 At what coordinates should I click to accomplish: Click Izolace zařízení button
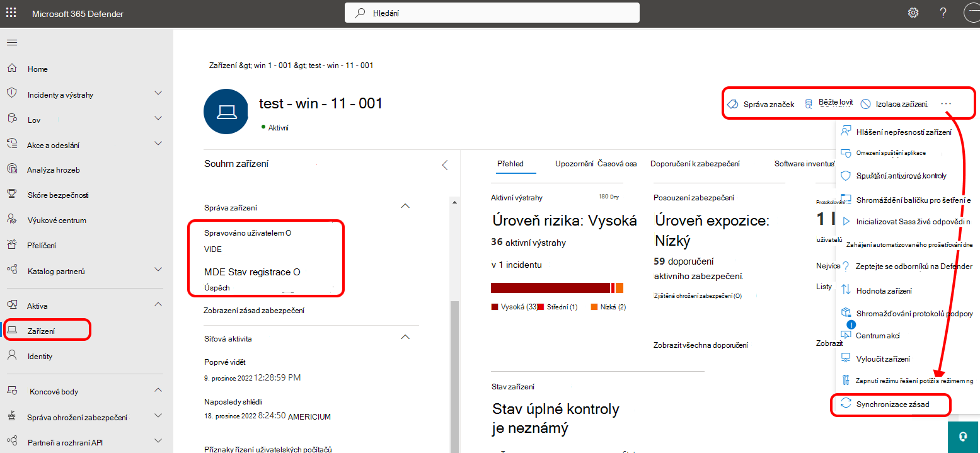point(894,104)
